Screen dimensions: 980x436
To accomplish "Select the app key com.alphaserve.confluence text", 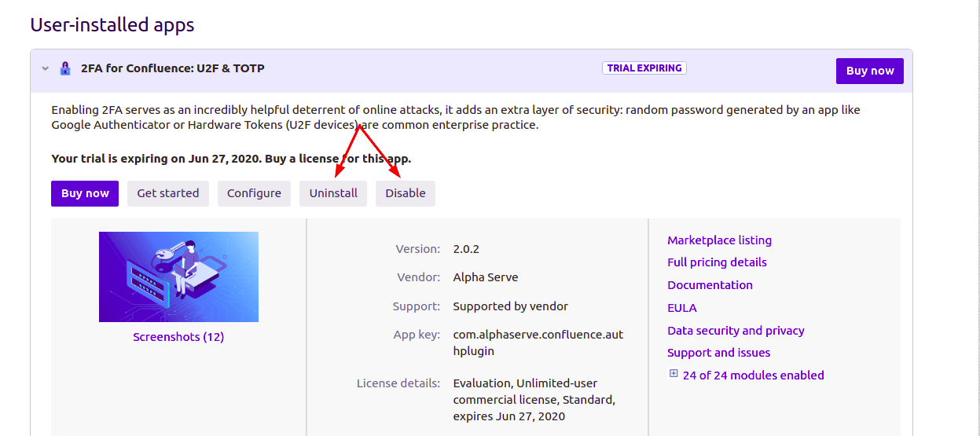I will pos(538,343).
